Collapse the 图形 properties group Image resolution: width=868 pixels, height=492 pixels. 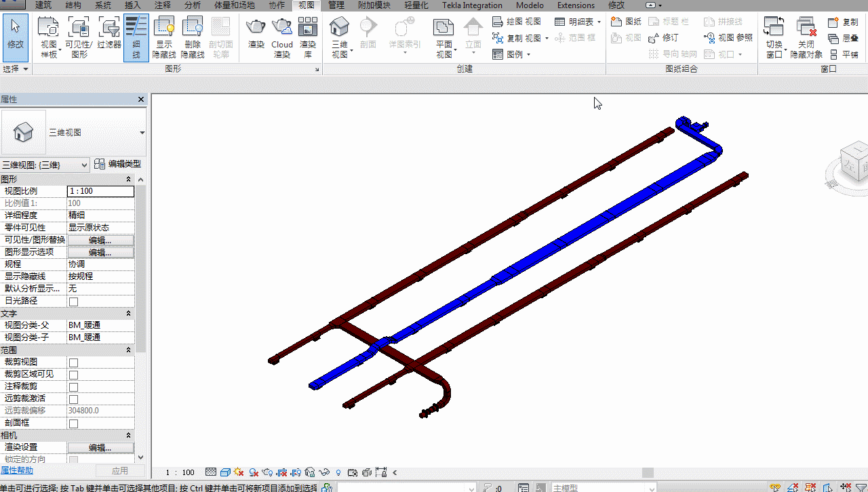point(129,180)
